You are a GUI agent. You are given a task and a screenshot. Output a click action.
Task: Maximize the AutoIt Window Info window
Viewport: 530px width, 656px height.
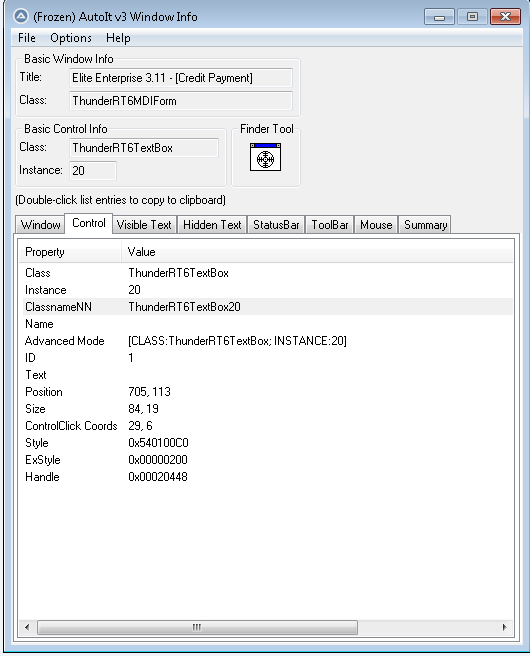[472, 17]
